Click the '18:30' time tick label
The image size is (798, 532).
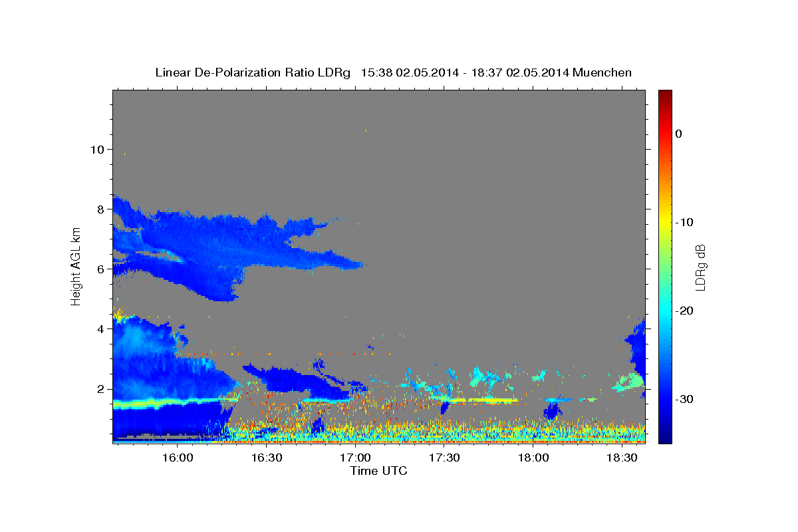[x=623, y=458]
